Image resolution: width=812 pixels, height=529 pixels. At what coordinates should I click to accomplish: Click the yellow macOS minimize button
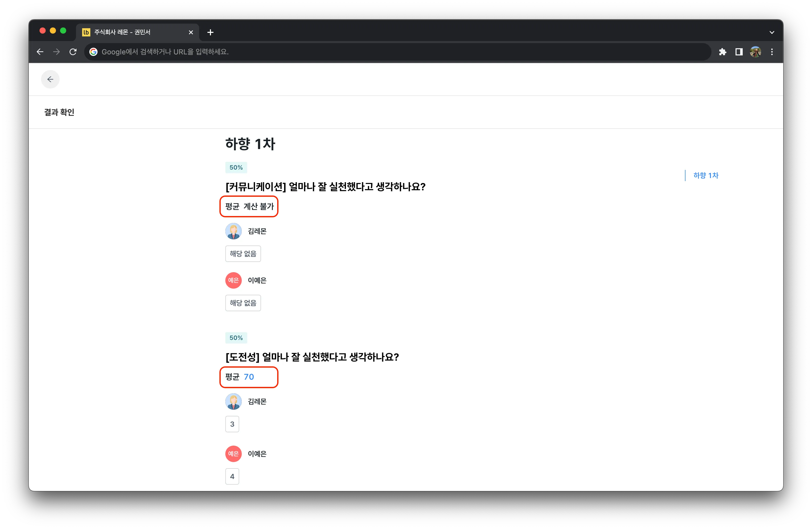tap(53, 31)
